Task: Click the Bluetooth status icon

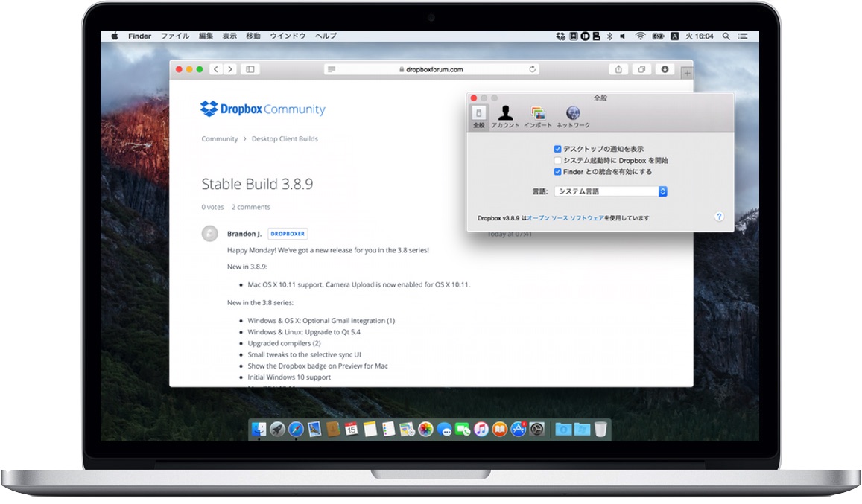Action: 609,36
